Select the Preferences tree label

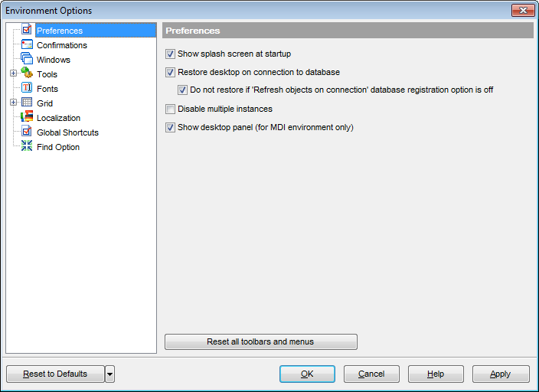60,31
